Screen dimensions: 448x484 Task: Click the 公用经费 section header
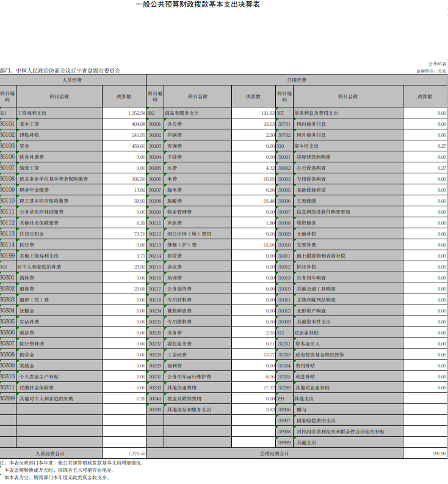tap(297, 80)
